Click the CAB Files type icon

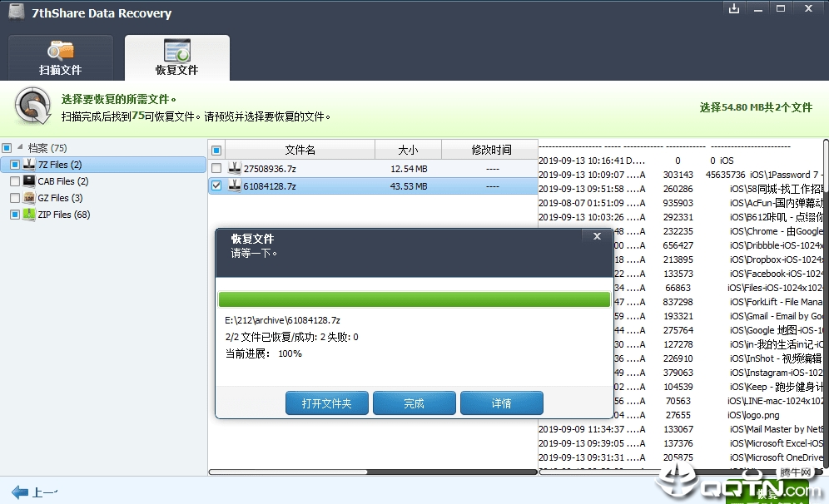(29, 180)
